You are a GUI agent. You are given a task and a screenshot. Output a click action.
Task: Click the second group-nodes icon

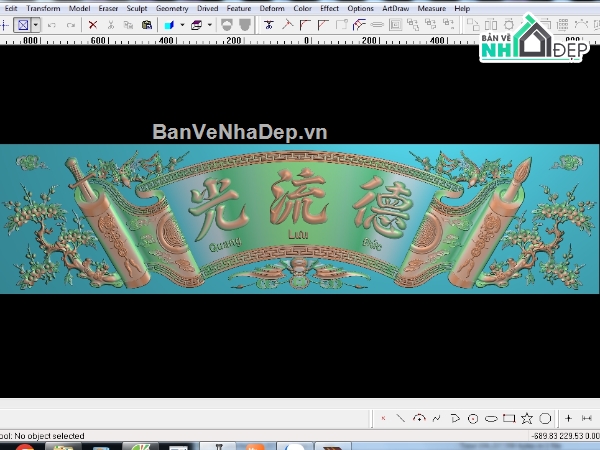pyautogui.click(x=431, y=25)
